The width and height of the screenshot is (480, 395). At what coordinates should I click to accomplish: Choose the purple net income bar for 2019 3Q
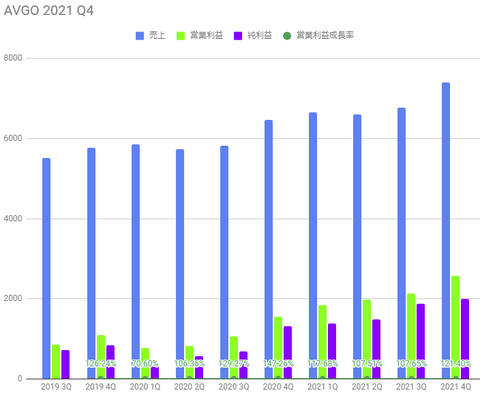click(x=65, y=364)
